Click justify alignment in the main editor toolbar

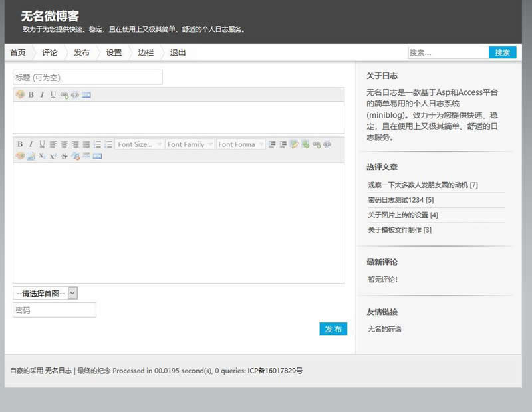point(86,144)
